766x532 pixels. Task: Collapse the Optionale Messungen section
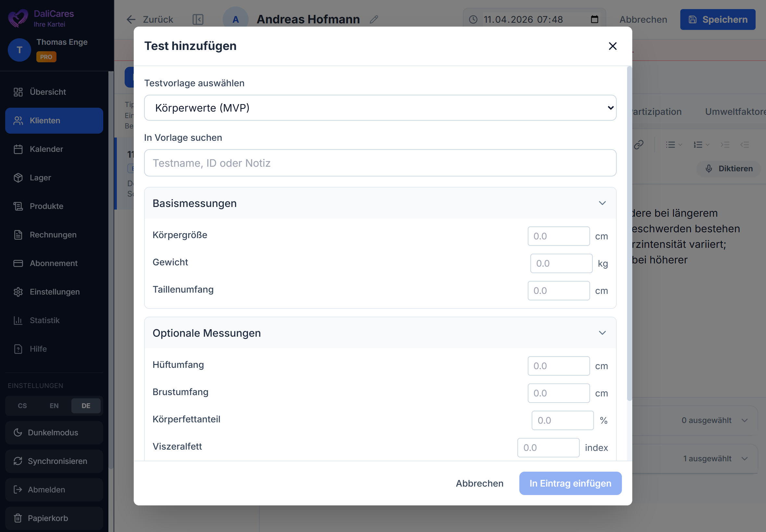click(602, 333)
